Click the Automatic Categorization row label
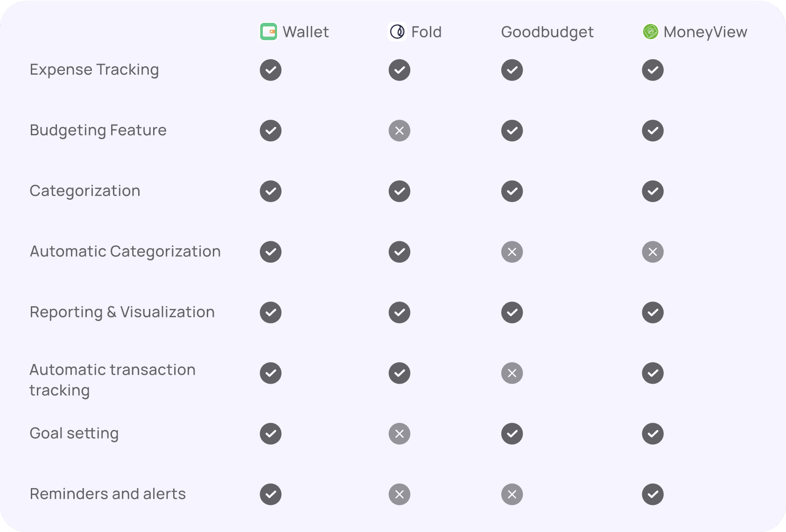The image size is (786, 532). pyautogui.click(x=125, y=252)
